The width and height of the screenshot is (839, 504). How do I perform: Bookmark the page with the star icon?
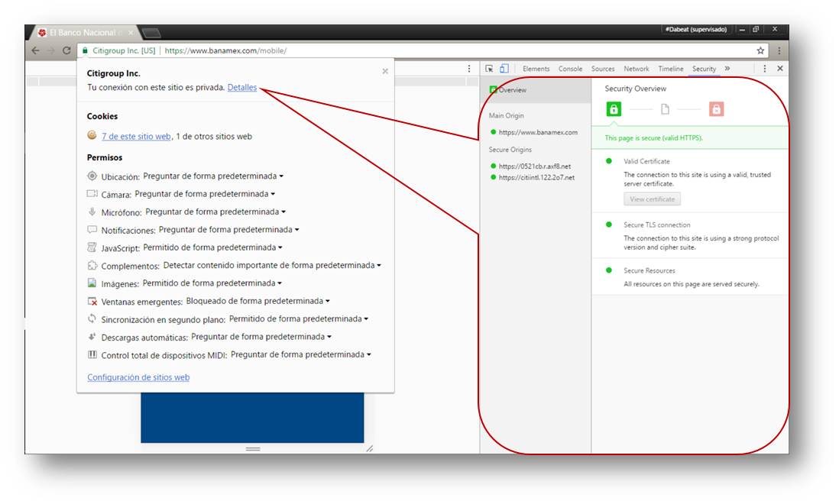[x=760, y=50]
